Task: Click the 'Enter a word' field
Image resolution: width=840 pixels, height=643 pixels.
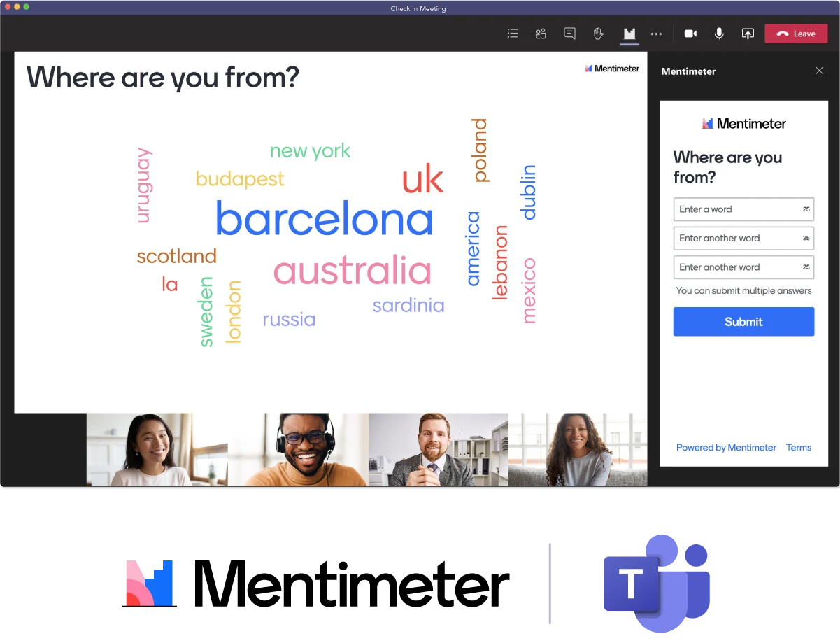Action: 743,209
